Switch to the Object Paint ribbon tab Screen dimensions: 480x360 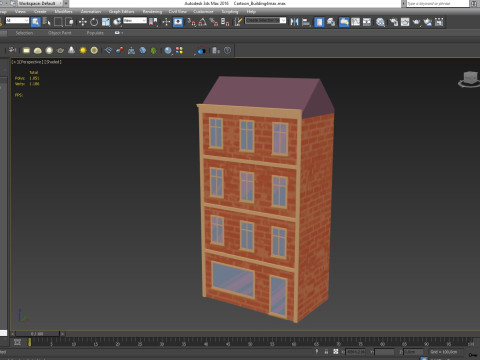point(59,33)
